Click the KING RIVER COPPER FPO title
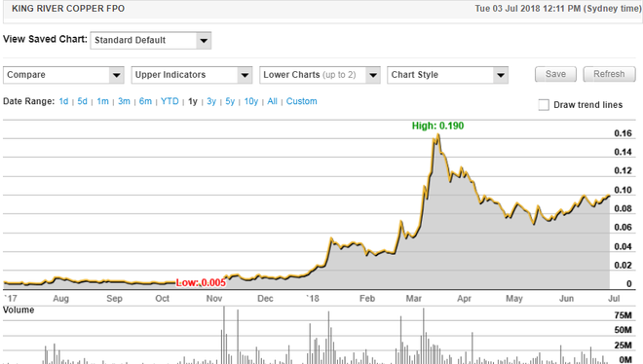This screenshot has width=643, height=364. click(x=68, y=9)
